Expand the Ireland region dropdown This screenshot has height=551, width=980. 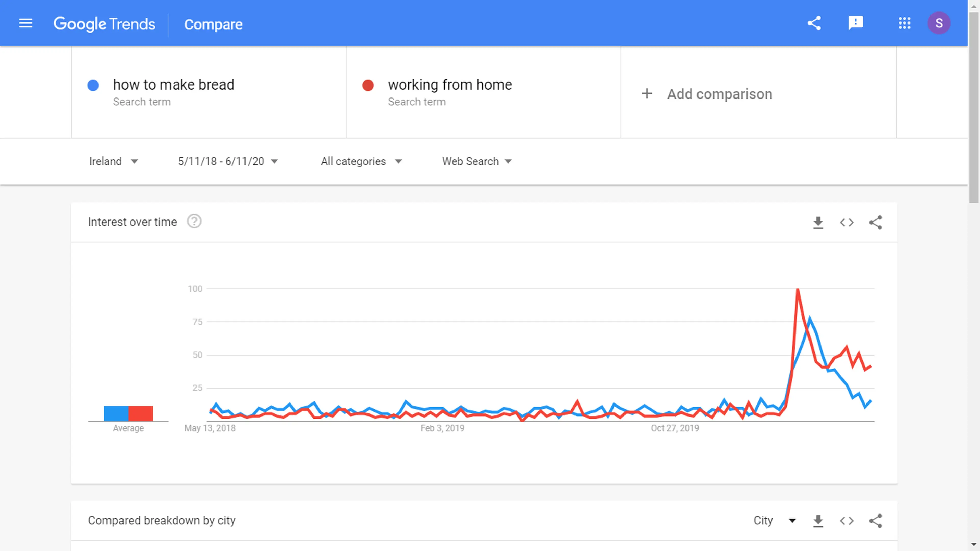click(113, 161)
